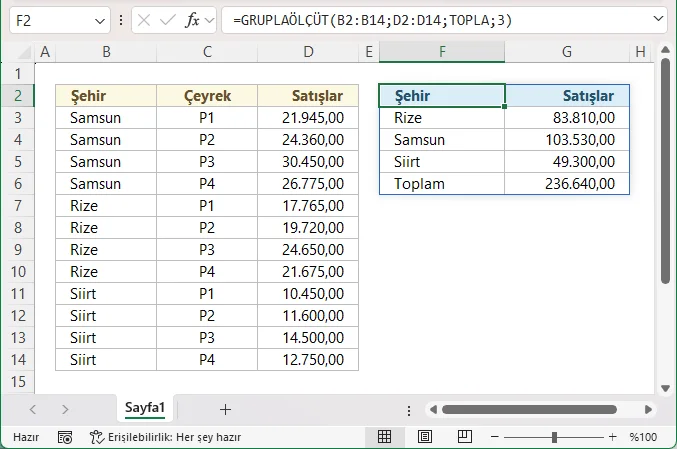The width and height of the screenshot is (677, 449).
Task: Click the %100 zoom level
Action: pos(643,437)
